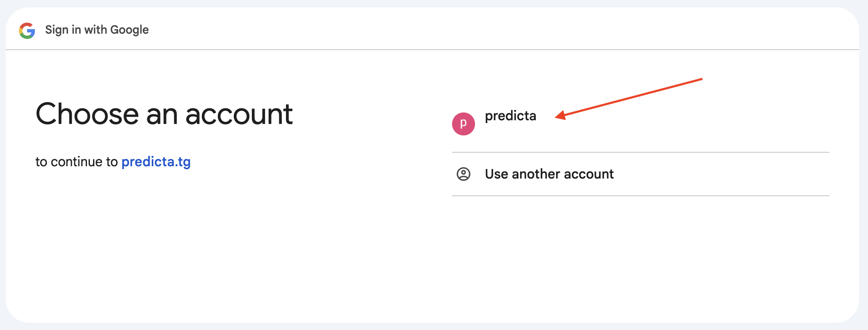This screenshot has width=868, height=330.
Task: Click the divider line below the predicta row
Action: coord(640,152)
